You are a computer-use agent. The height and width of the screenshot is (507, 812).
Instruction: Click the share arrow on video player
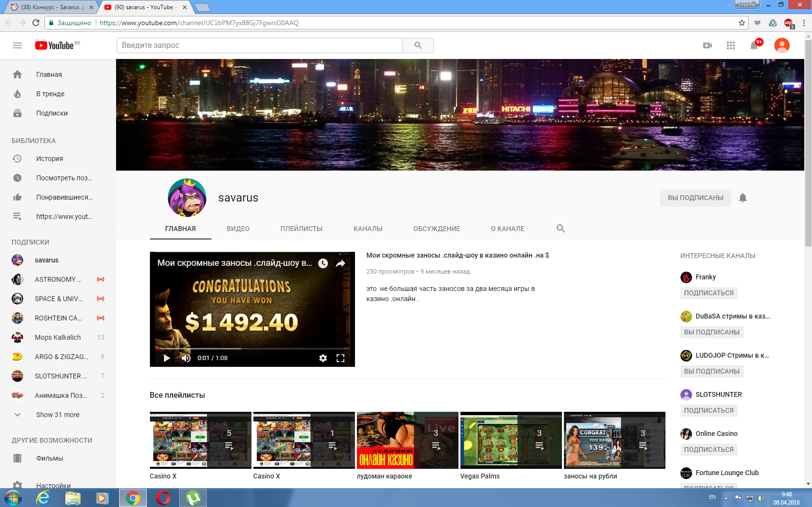340,263
